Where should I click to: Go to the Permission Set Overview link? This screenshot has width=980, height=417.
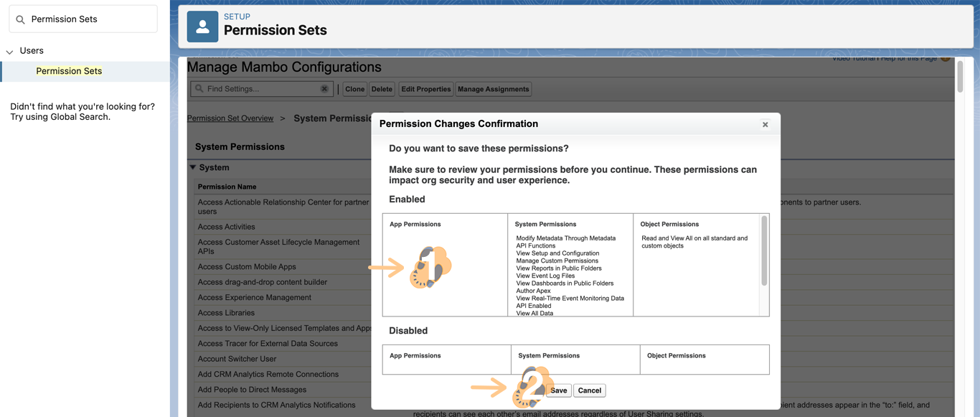tap(230, 118)
